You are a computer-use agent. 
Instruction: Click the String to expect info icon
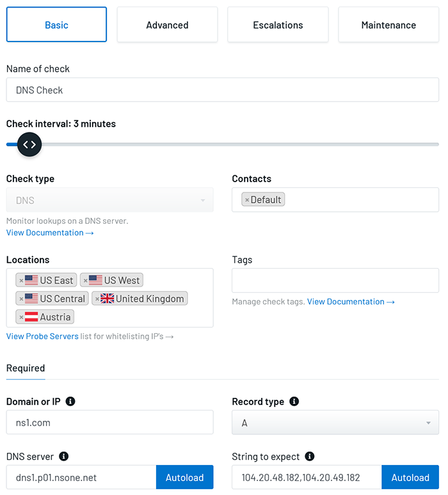[310, 457]
